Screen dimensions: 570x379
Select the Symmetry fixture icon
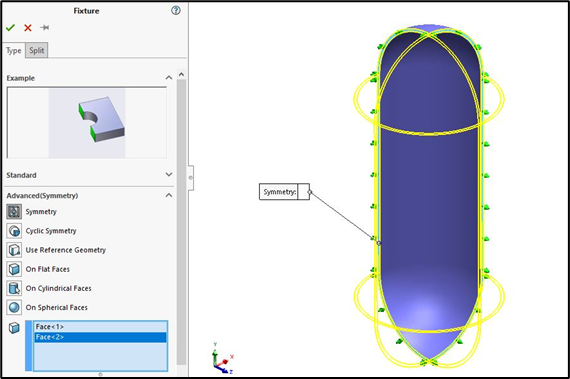point(14,211)
